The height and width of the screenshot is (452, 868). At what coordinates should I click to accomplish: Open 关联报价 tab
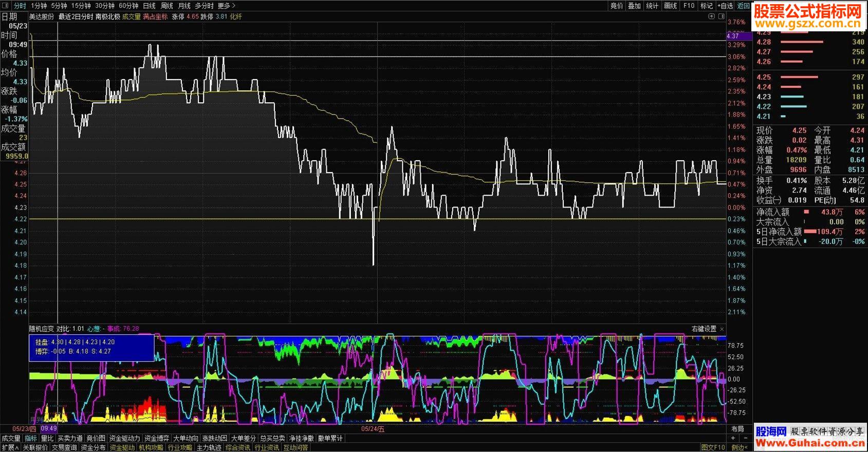point(35,447)
